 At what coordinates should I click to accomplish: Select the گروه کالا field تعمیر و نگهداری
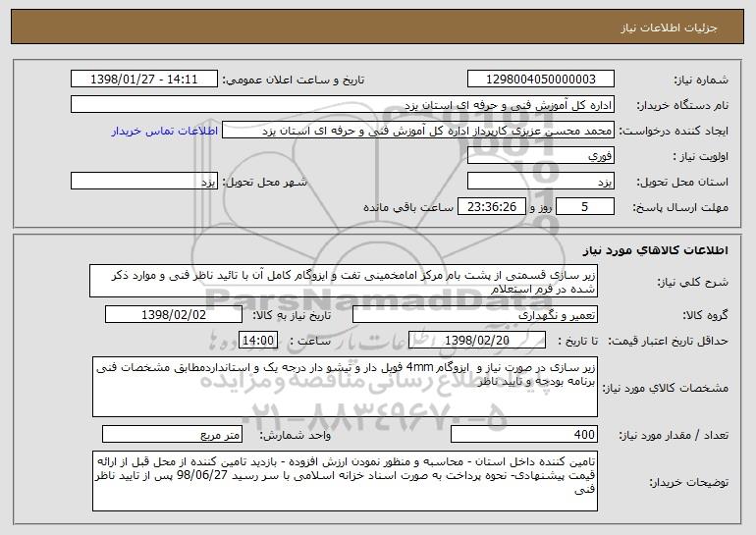coord(475,315)
